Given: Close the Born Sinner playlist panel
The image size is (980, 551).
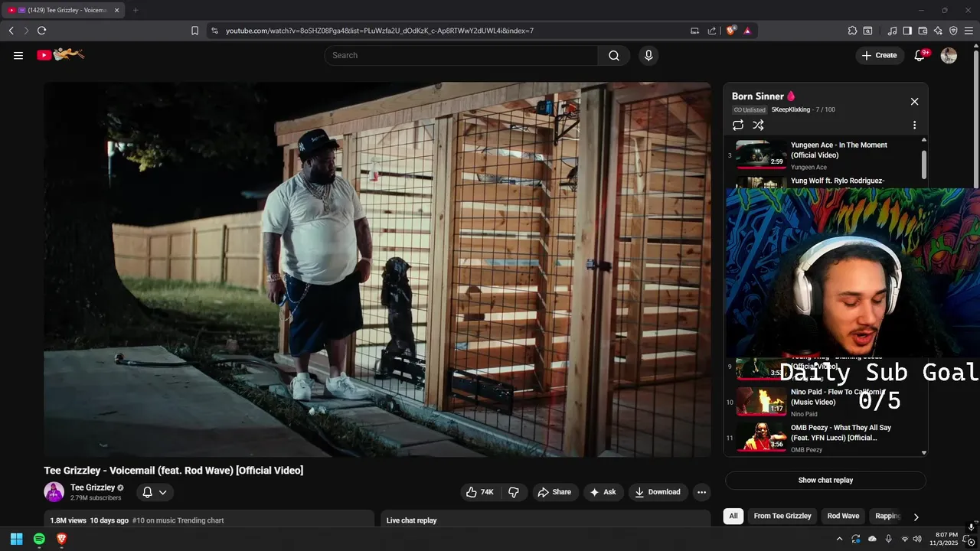Looking at the screenshot, I should 914,101.
